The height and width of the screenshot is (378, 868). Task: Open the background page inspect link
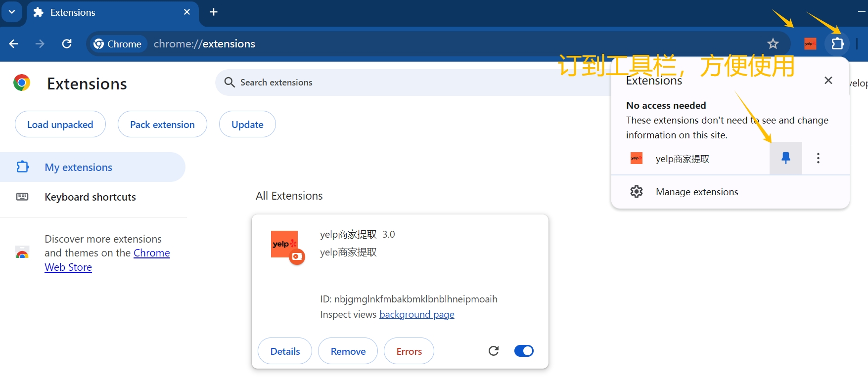(x=416, y=315)
